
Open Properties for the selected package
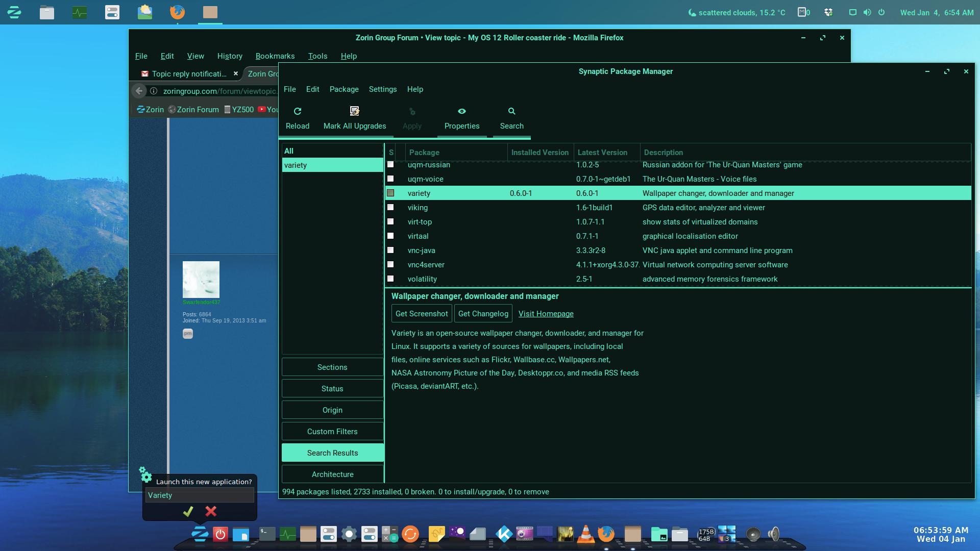pyautogui.click(x=461, y=118)
